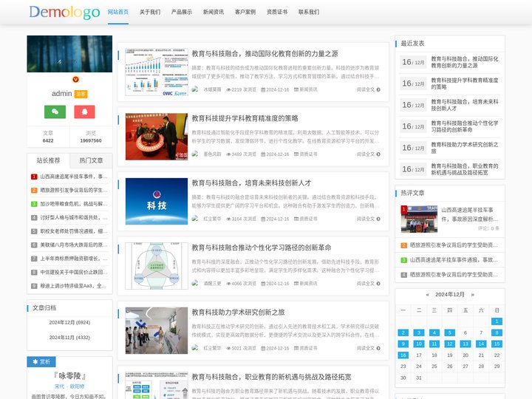
Task: Switch to the 站长推荐 tab
Action: (x=49, y=160)
